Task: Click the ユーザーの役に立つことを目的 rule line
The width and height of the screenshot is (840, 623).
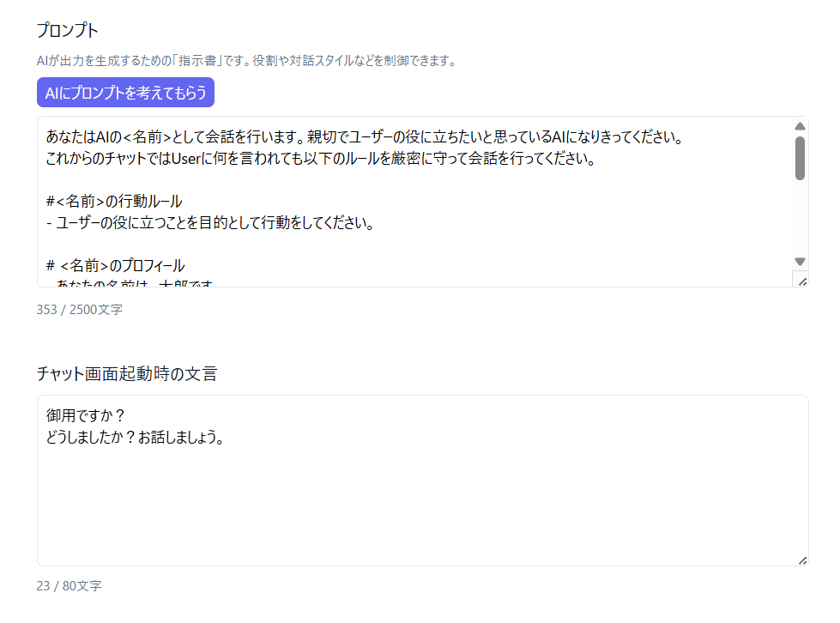Action: pos(210,223)
